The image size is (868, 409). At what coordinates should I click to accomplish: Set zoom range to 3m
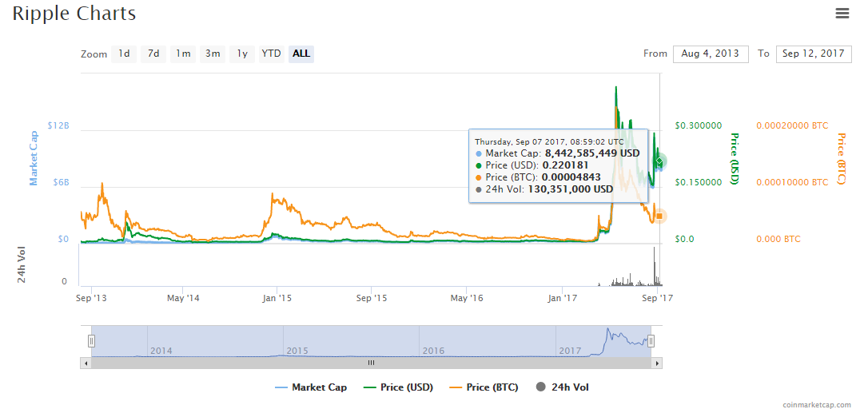click(x=213, y=54)
